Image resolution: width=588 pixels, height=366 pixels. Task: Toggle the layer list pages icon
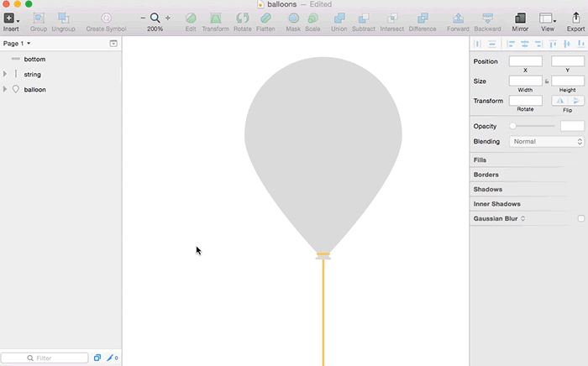tap(97, 358)
